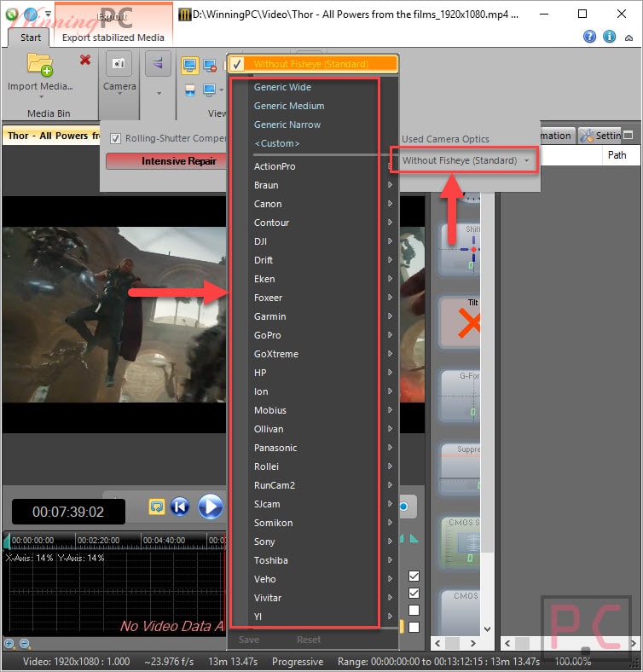Image resolution: width=643 pixels, height=672 pixels.
Task: Choose Generic Narrow optics
Action: (287, 125)
